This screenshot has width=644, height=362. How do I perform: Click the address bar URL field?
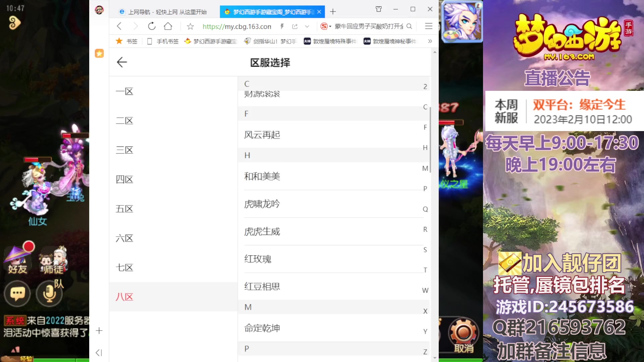(237, 26)
